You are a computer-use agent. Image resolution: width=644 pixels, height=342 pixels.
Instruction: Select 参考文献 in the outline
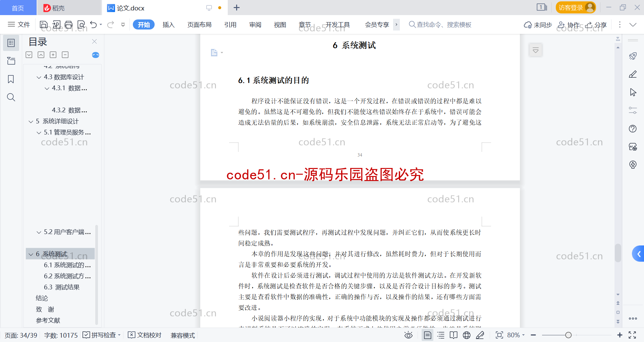(48, 321)
